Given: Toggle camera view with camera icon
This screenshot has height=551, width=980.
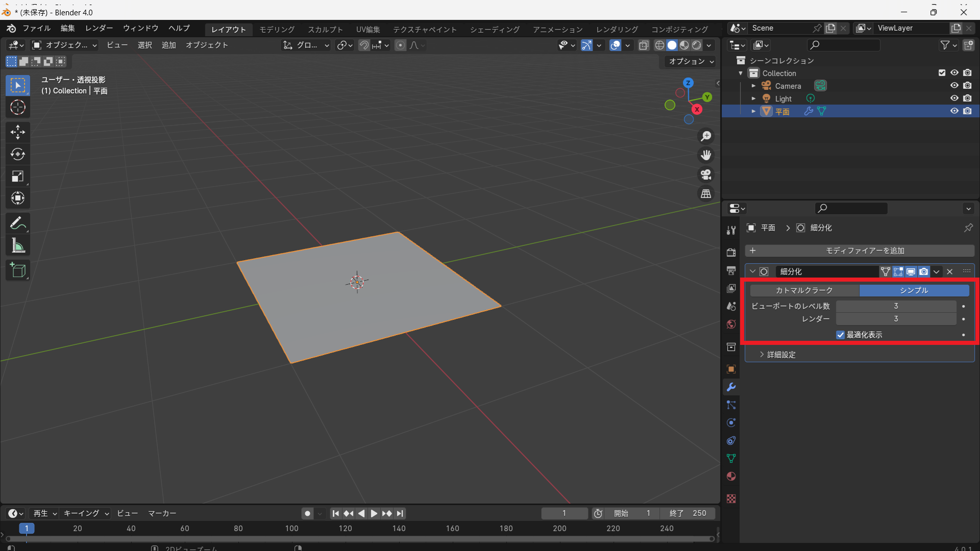Looking at the screenshot, I should click(706, 174).
